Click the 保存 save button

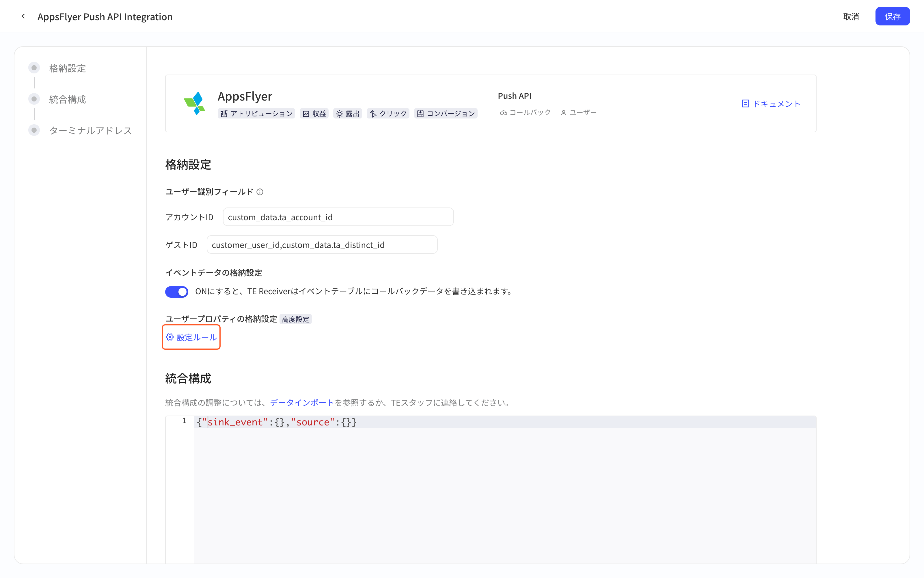click(x=892, y=16)
